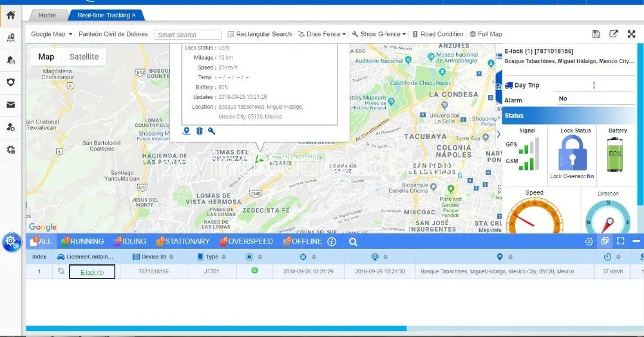The height and width of the screenshot is (337, 644).
Task: Minimize the device list panel
Action: click(636, 241)
